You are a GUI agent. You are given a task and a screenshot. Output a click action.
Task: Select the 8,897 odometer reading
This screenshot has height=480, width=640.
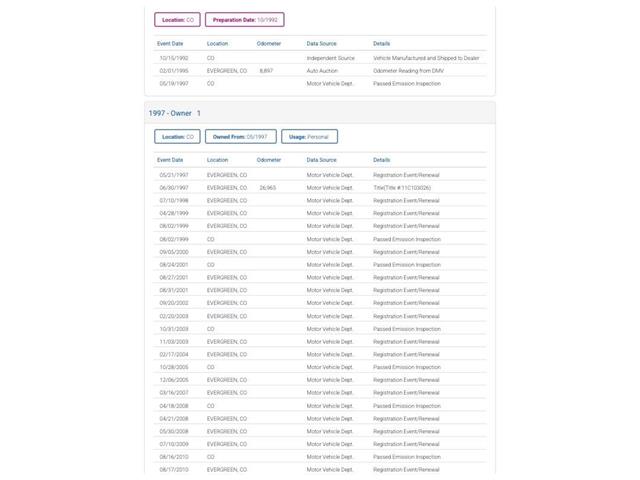pyautogui.click(x=266, y=71)
